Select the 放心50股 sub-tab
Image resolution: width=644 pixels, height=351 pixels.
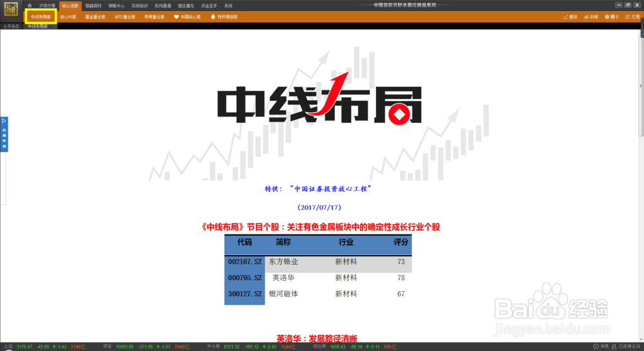[x=68, y=17]
